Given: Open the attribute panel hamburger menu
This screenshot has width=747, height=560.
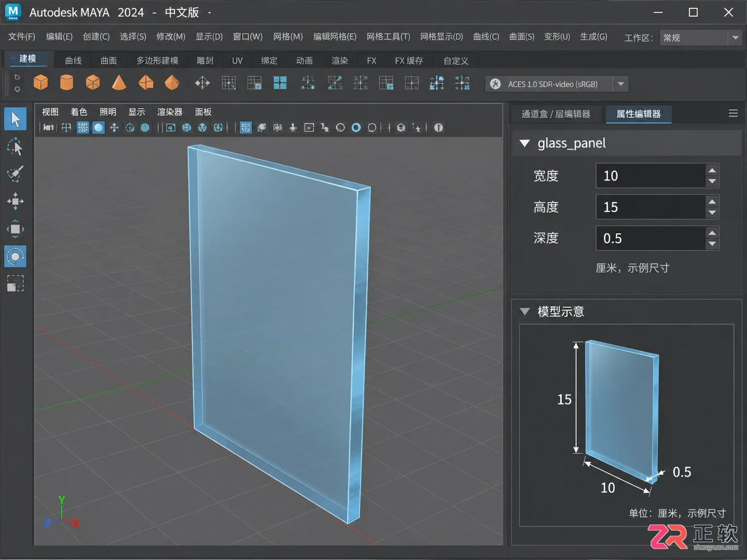Looking at the screenshot, I should [x=733, y=113].
